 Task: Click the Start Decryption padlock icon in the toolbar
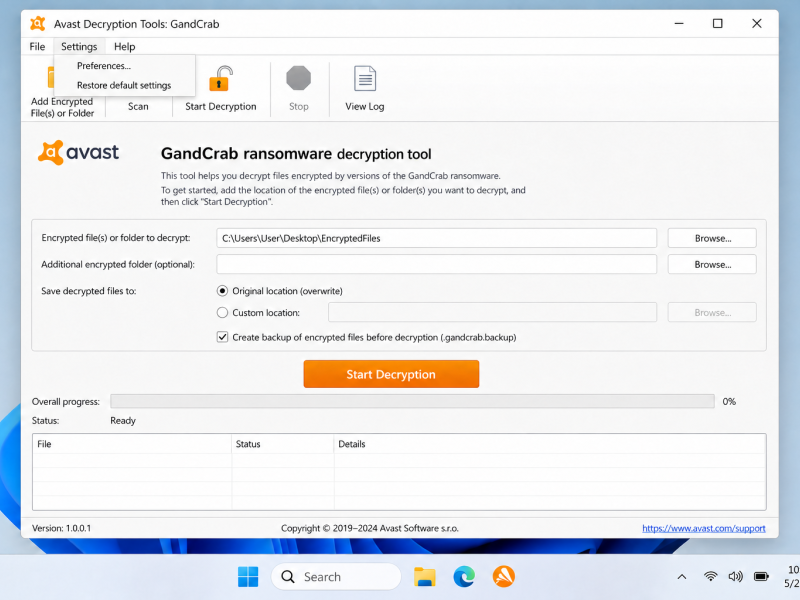221,79
